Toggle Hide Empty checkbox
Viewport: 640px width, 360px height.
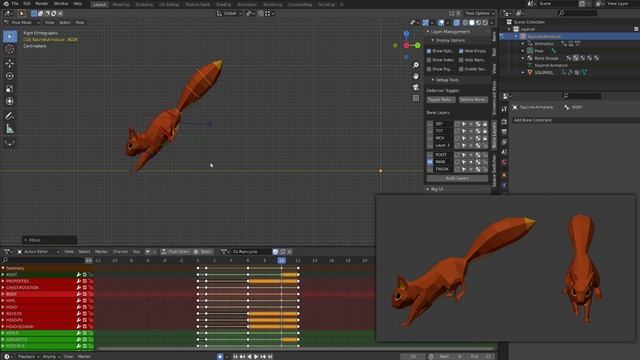pos(461,51)
